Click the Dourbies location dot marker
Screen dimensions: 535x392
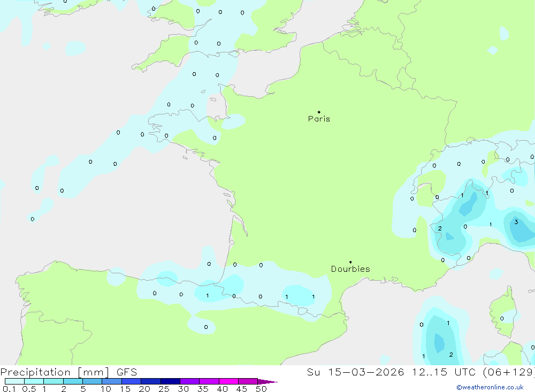click(350, 262)
